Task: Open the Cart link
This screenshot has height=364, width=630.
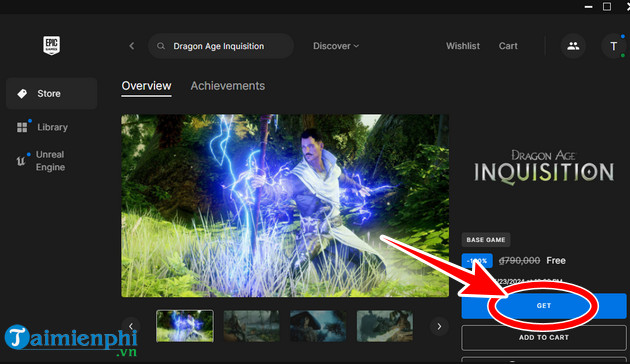Action: click(508, 46)
